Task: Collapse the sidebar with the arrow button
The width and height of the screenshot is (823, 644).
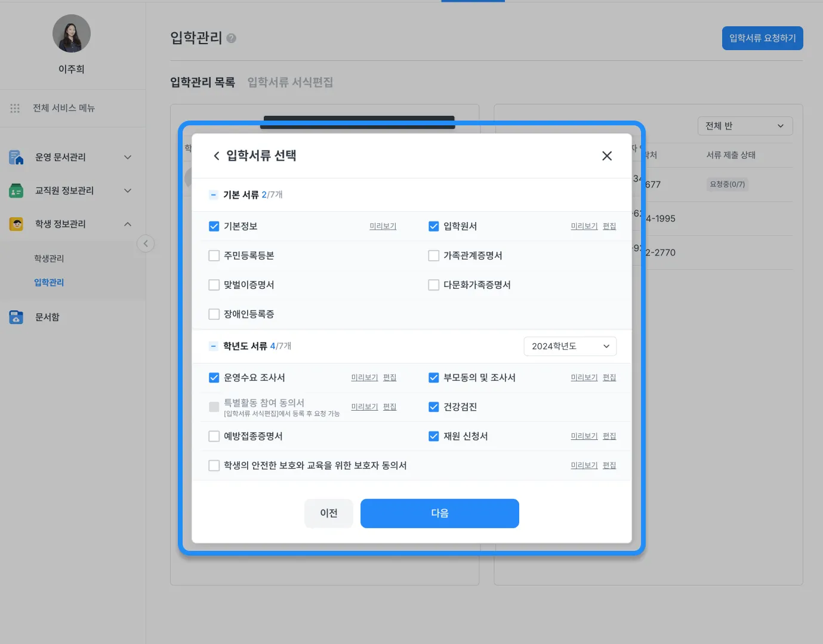Action: click(x=146, y=244)
